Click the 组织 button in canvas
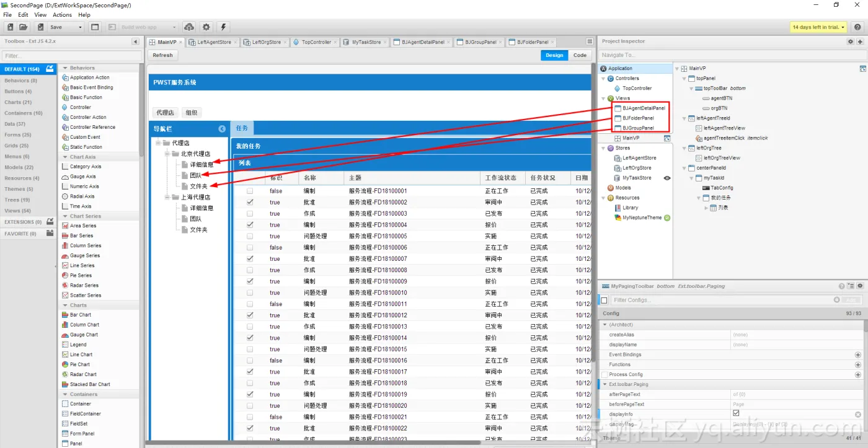The width and height of the screenshot is (868, 448). point(192,113)
